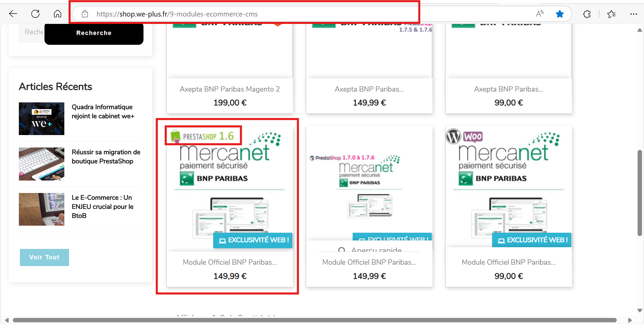The image size is (644, 324).
Task: Toggle the blue favorite star icon
Action: (560, 14)
